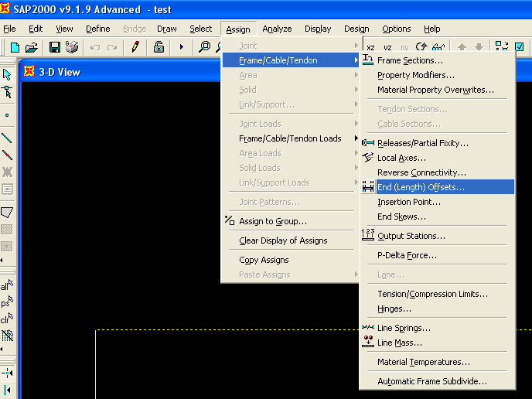Click the Rotate 3D View icon
The height and width of the screenshot is (399, 532).
421,47
